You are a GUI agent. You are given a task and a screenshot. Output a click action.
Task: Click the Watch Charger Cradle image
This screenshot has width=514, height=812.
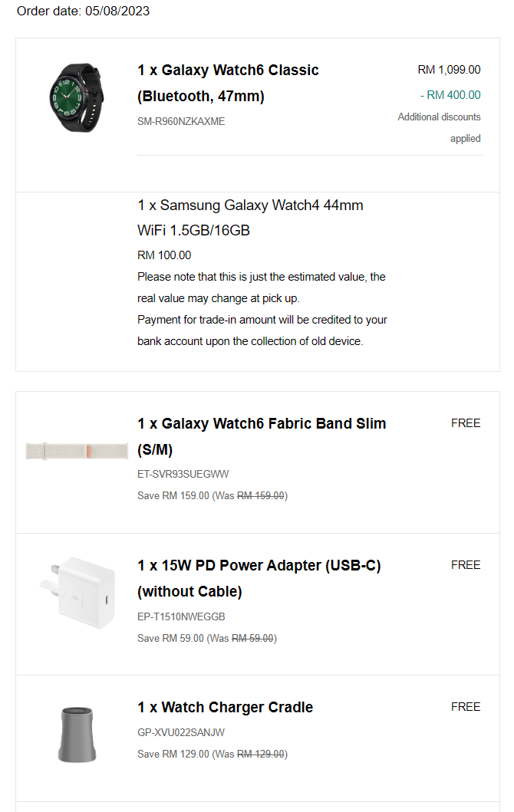point(77,734)
